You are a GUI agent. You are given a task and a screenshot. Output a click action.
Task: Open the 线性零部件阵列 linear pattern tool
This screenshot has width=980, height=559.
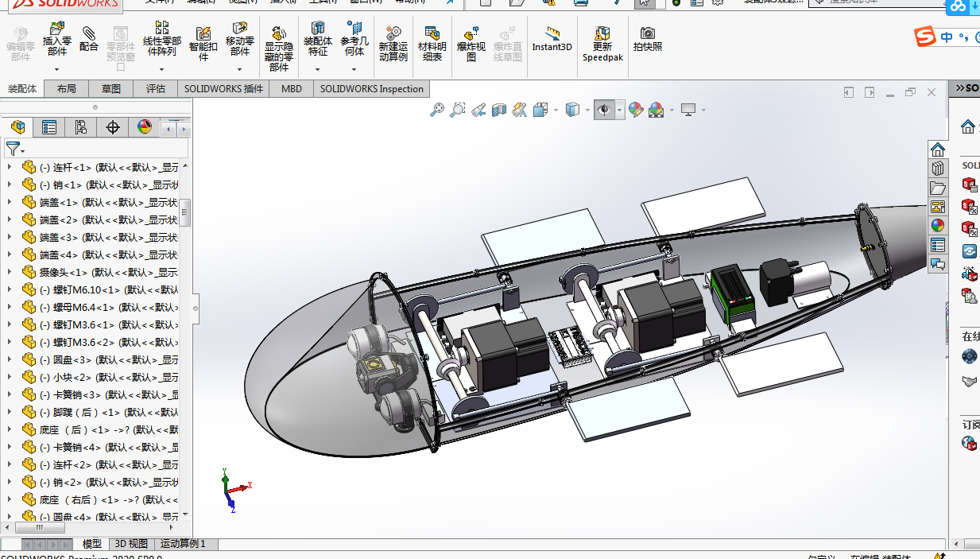pyautogui.click(x=161, y=40)
